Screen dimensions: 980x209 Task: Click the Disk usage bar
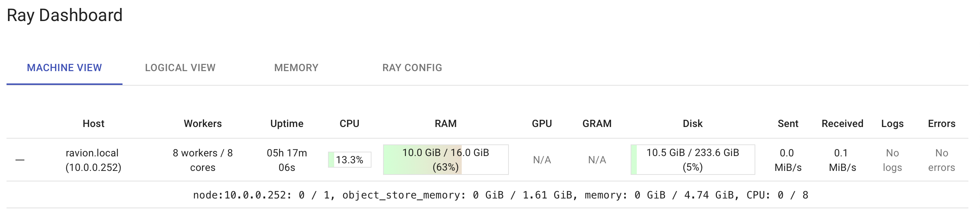coord(692,160)
